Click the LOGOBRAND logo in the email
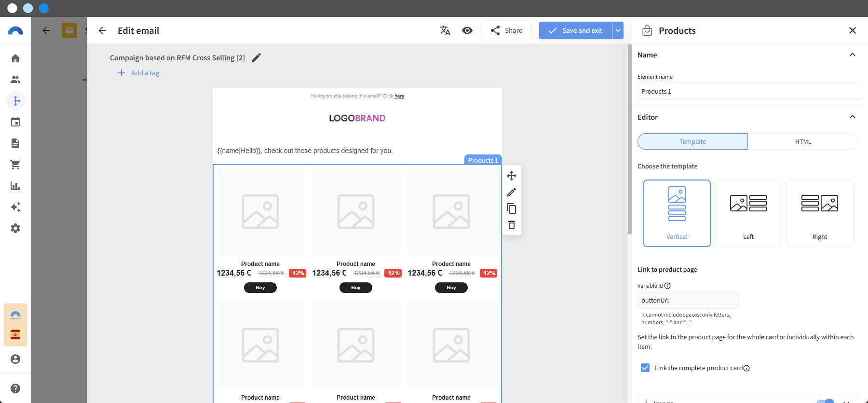Viewport: 868px width, 403px height. coord(357,118)
